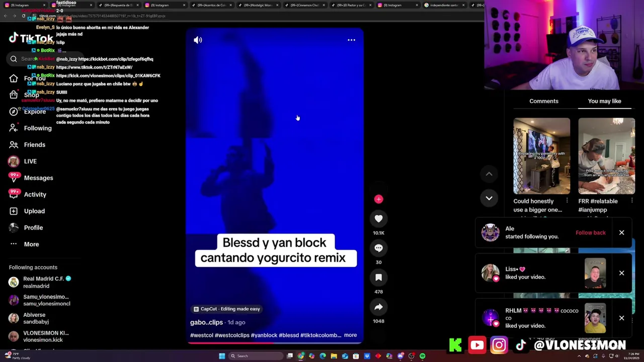The image size is (644, 362).
Task: Expand the video description with more
Action: (350, 335)
